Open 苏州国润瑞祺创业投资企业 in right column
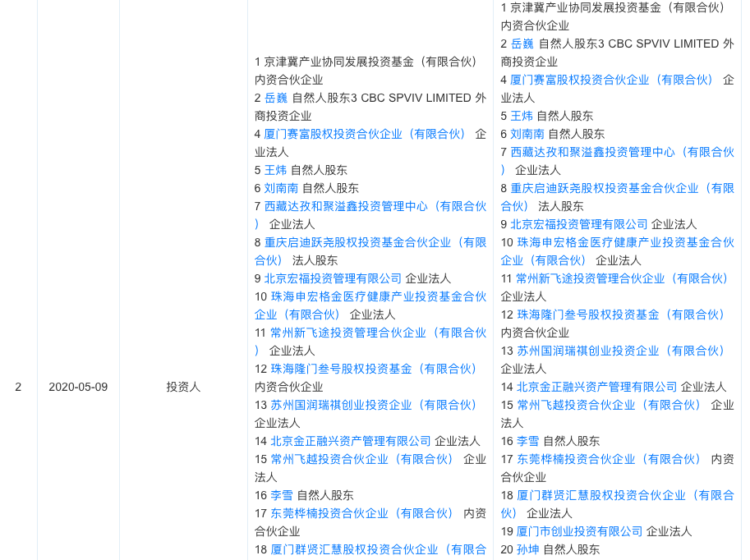The height and width of the screenshot is (560, 750). [621, 351]
